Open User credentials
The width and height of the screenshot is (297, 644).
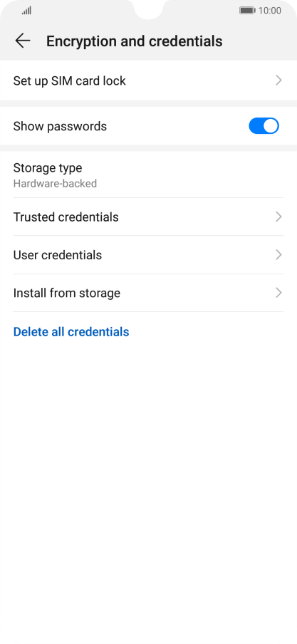coord(148,255)
